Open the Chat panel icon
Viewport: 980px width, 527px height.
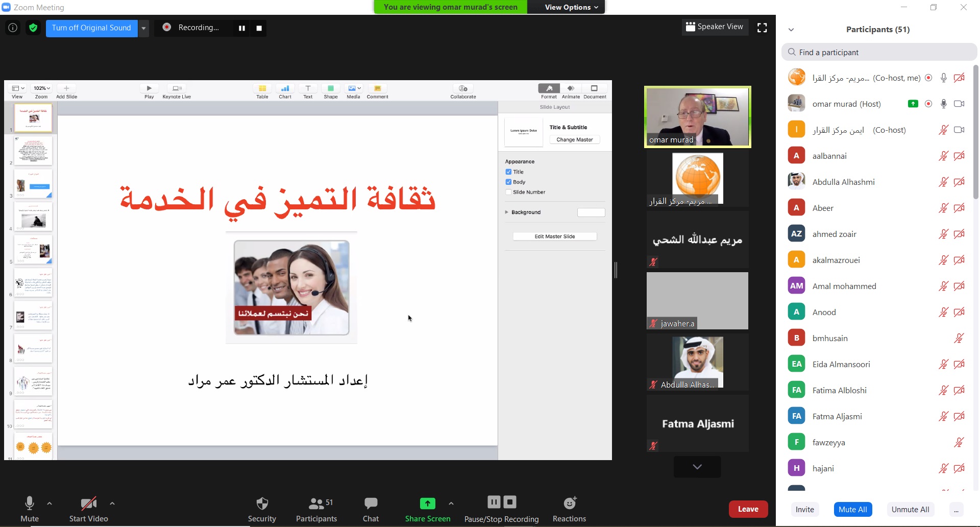coord(371,504)
